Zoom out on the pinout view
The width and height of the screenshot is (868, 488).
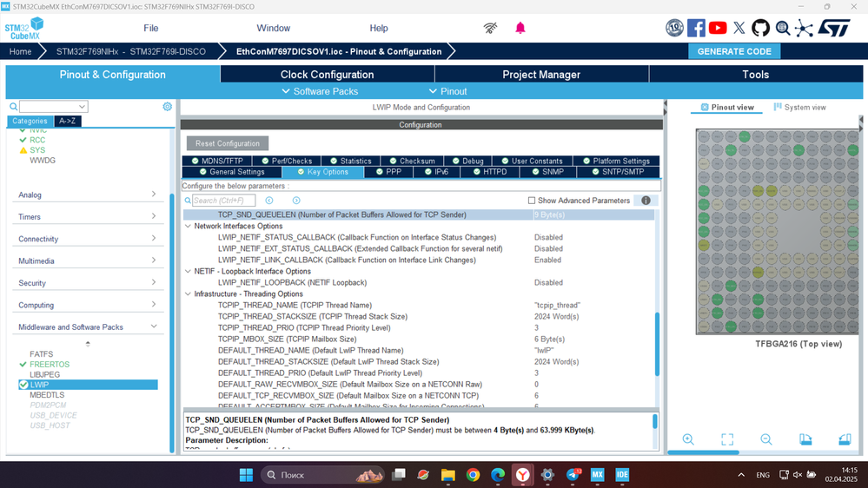click(x=766, y=439)
